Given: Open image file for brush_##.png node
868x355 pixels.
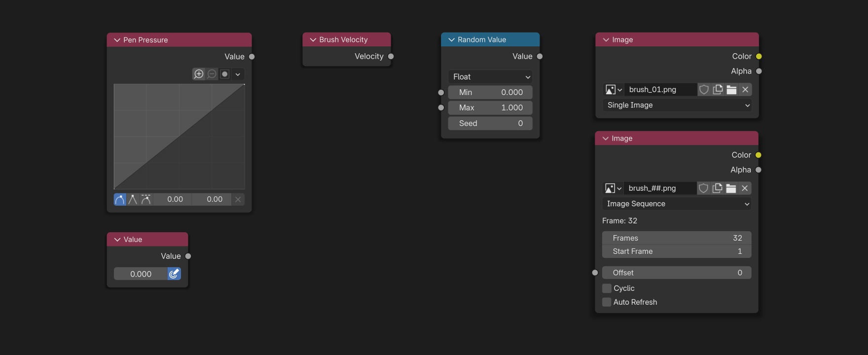Looking at the screenshot, I should pos(731,188).
